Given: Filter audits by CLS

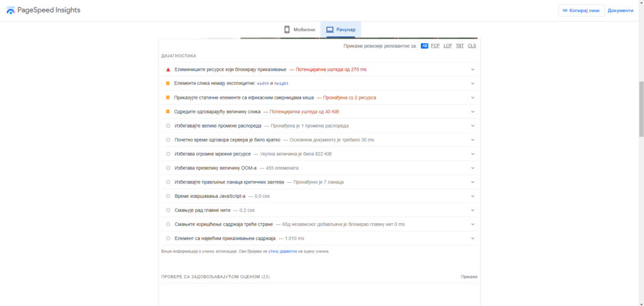Looking at the screenshot, I should point(472,46).
